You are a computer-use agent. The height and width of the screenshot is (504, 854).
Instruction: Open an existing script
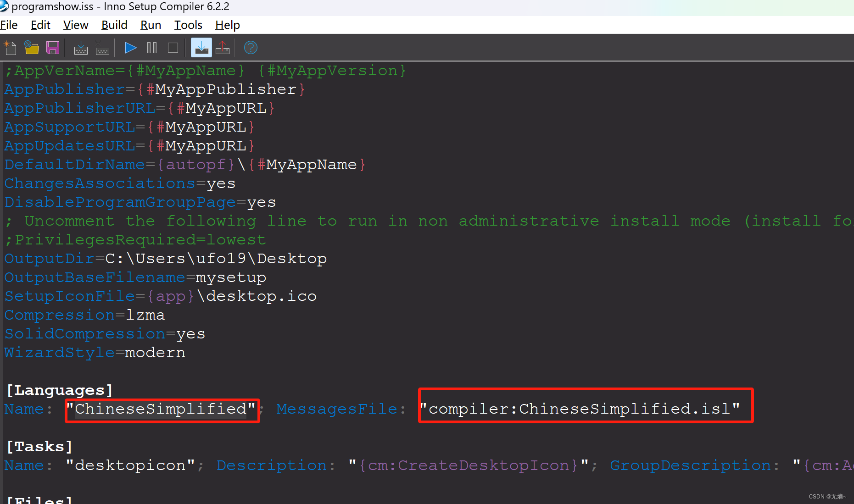[31, 47]
